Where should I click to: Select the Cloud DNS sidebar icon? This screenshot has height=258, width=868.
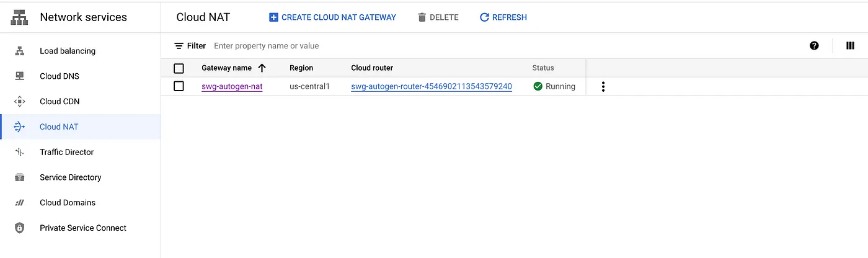[x=19, y=76]
